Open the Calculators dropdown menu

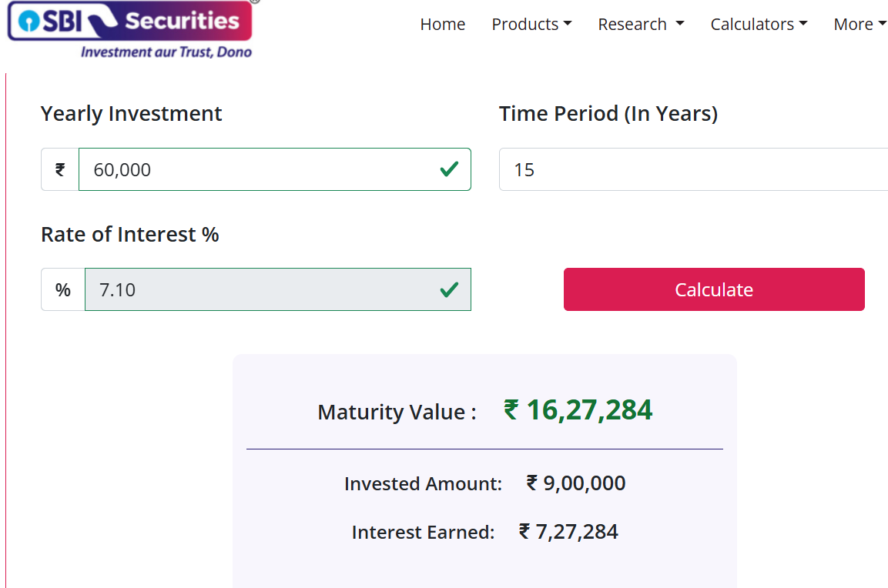(x=759, y=25)
